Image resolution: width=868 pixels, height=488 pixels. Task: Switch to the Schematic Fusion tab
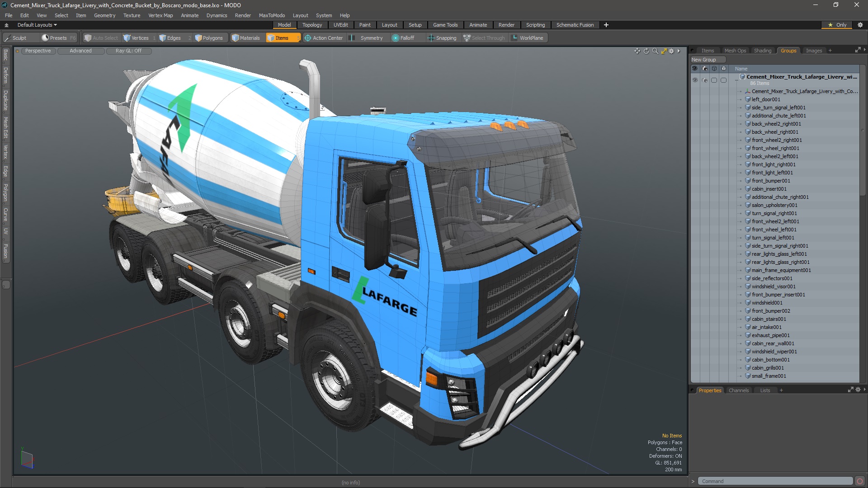575,25
